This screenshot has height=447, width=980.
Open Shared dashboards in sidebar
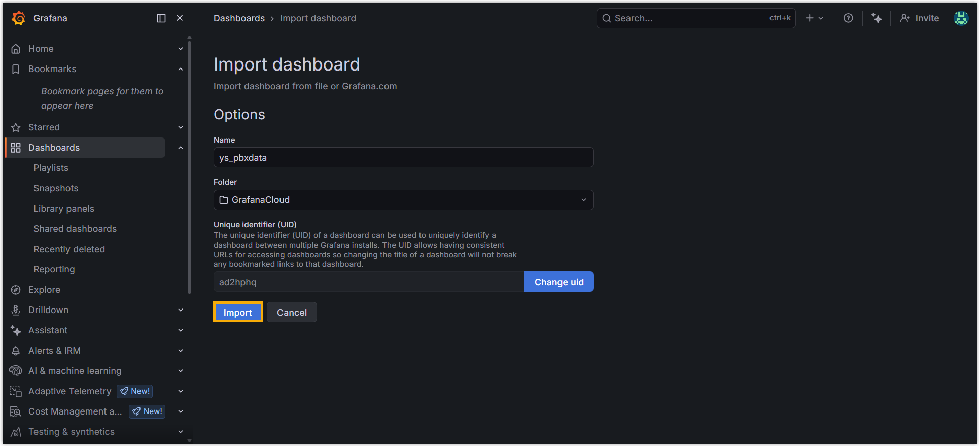75,229
